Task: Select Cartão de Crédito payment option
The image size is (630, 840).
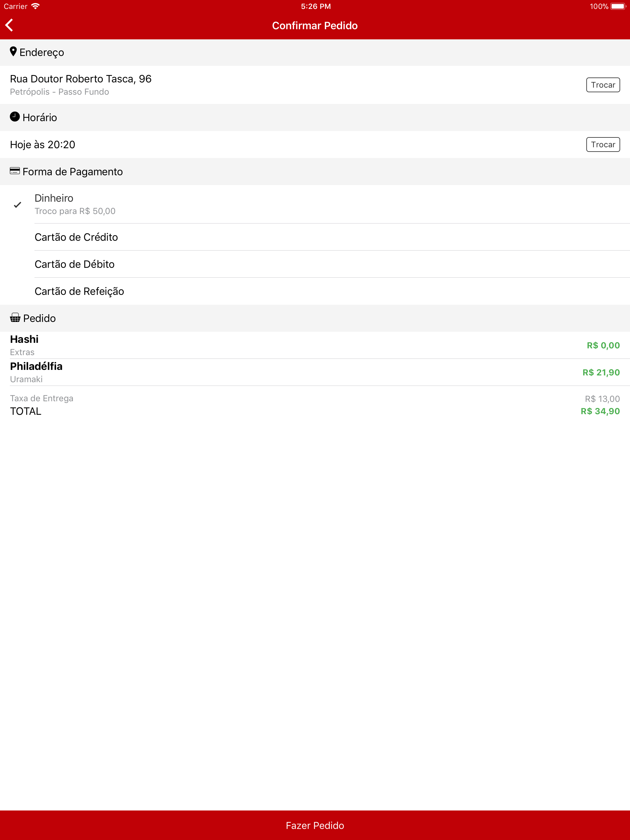Action: click(x=315, y=237)
